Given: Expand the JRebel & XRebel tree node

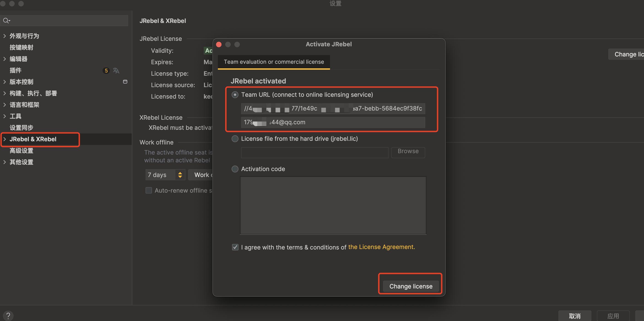Looking at the screenshot, I should (x=5, y=139).
